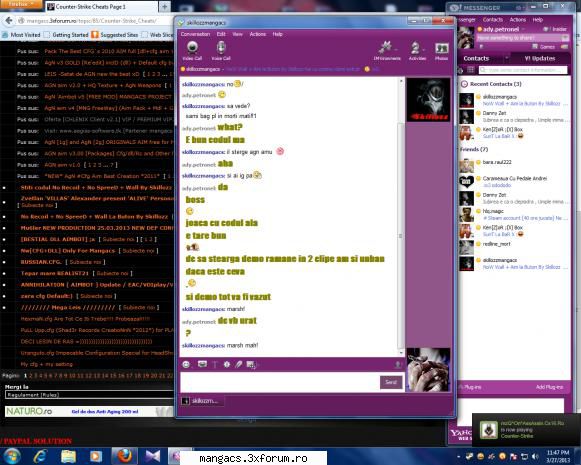Click the Photos sharing icon
This screenshot has height=465, width=581.
441,50
